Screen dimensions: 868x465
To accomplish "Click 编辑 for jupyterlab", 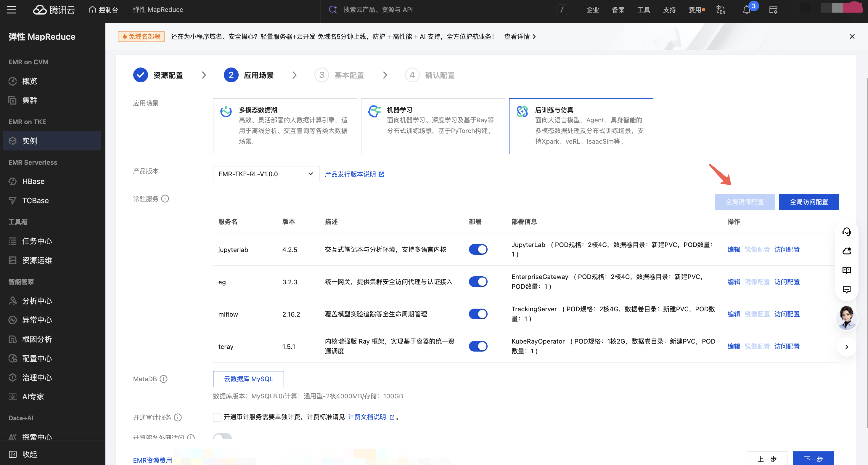I will click(x=734, y=249).
